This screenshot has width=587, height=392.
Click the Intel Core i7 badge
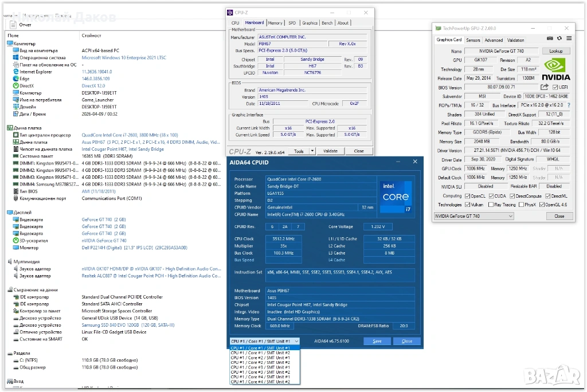click(394, 198)
